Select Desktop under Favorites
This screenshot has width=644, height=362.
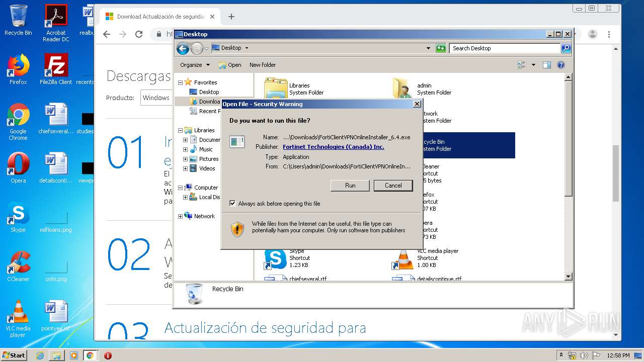click(x=209, y=92)
